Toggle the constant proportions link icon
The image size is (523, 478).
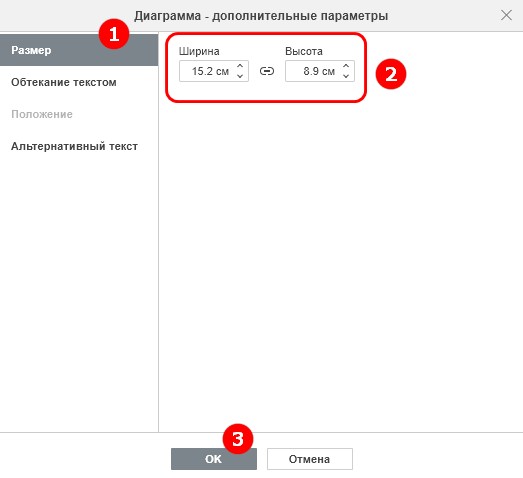click(267, 71)
